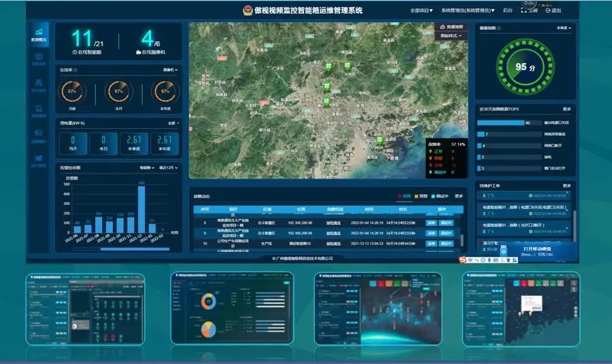This screenshot has height=364, width=612.
Task: Click the 本月 67% online rate gauge
Action: (118, 92)
